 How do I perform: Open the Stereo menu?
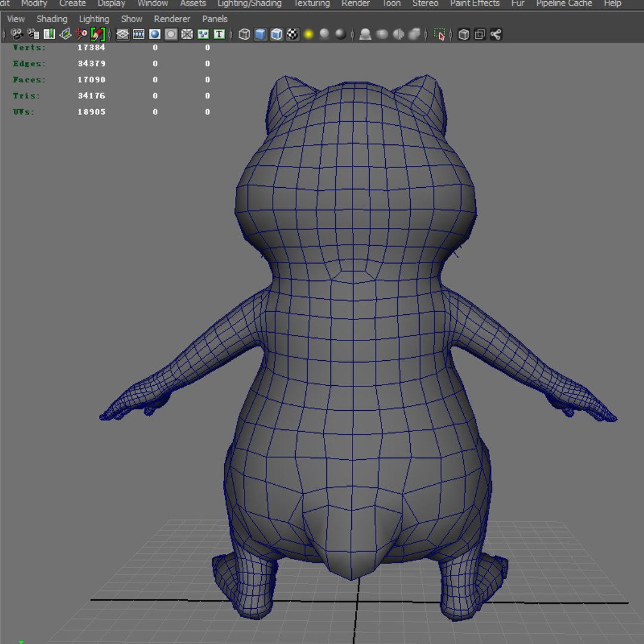click(x=425, y=4)
